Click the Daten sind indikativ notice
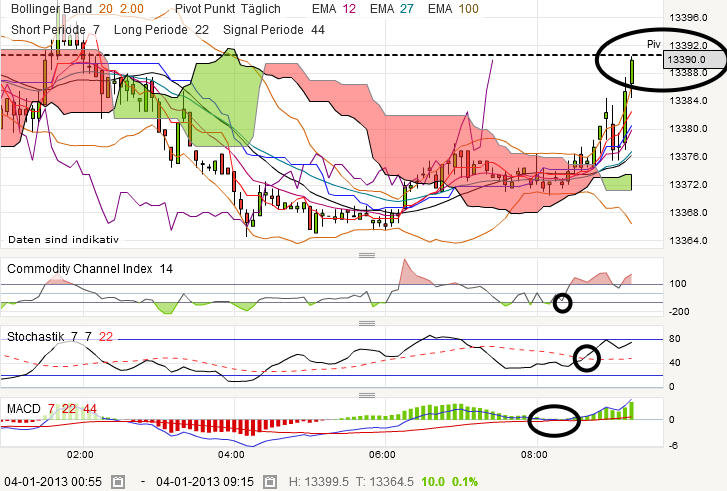 tap(63, 240)
